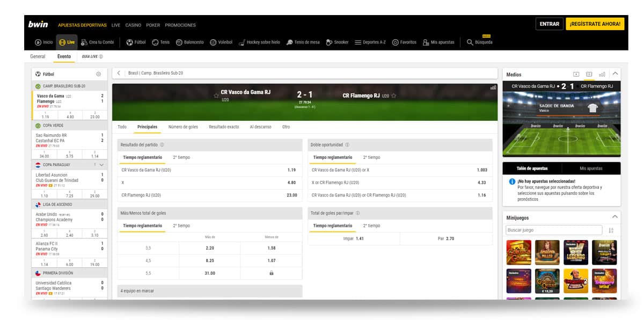Open Número de goles tab
The image size is (644, 320).
coord(183,127)
